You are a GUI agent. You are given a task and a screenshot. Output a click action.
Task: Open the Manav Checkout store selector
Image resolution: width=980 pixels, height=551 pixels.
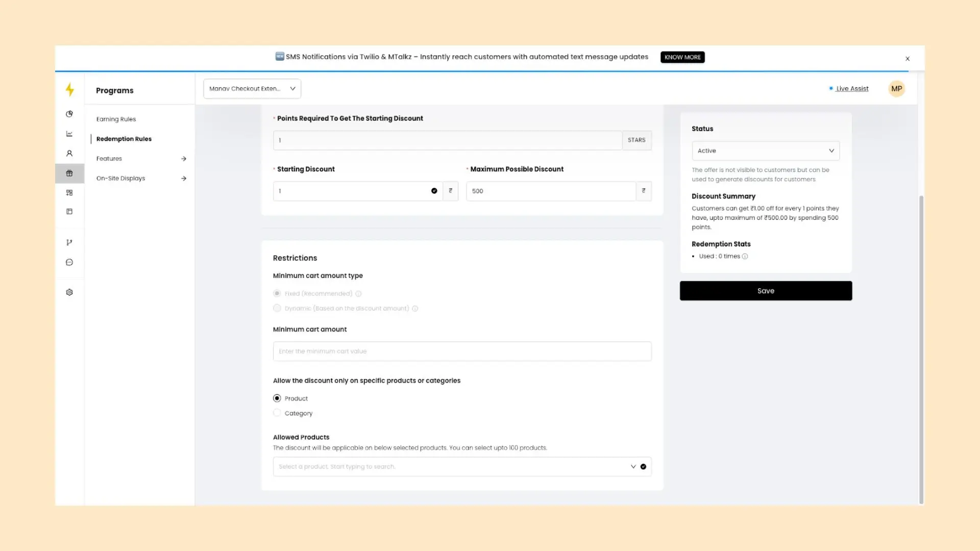coord(252,89)
